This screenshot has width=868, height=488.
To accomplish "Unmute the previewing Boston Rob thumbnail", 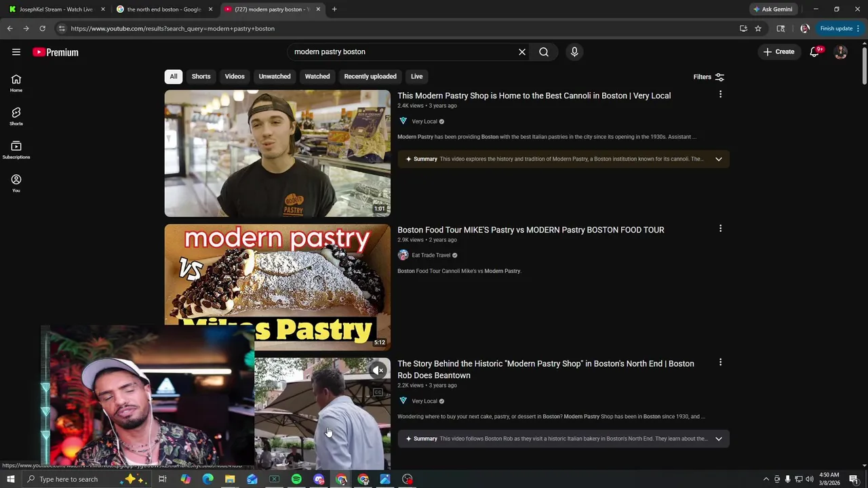I will click(x=378, y=370).
